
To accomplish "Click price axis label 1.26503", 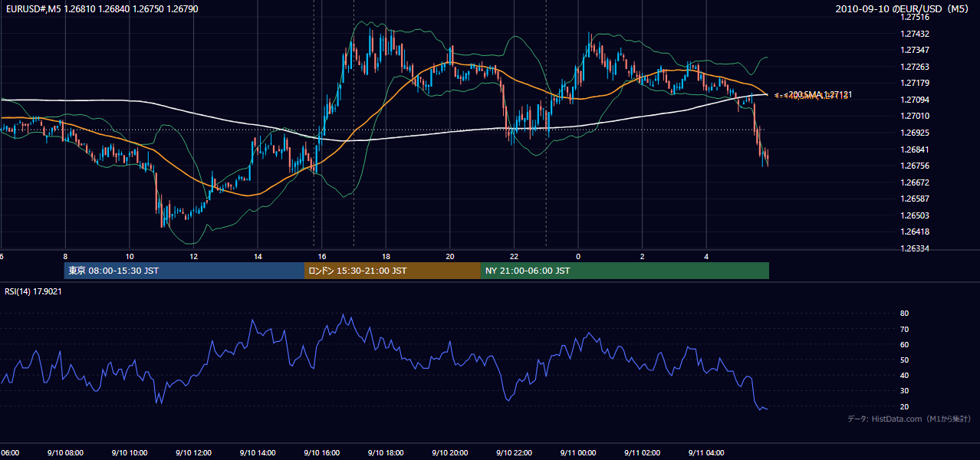I will [x=916, y=215].
